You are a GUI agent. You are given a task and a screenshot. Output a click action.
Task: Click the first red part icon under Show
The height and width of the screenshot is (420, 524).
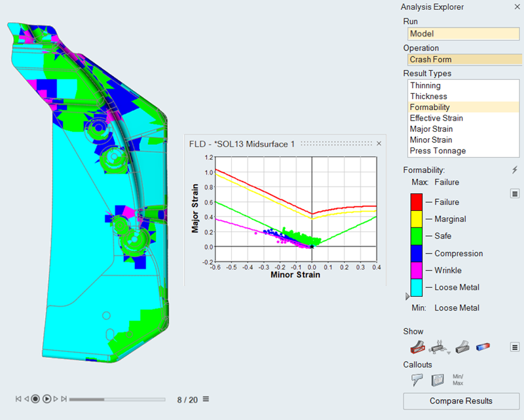(x=417, y=347)
